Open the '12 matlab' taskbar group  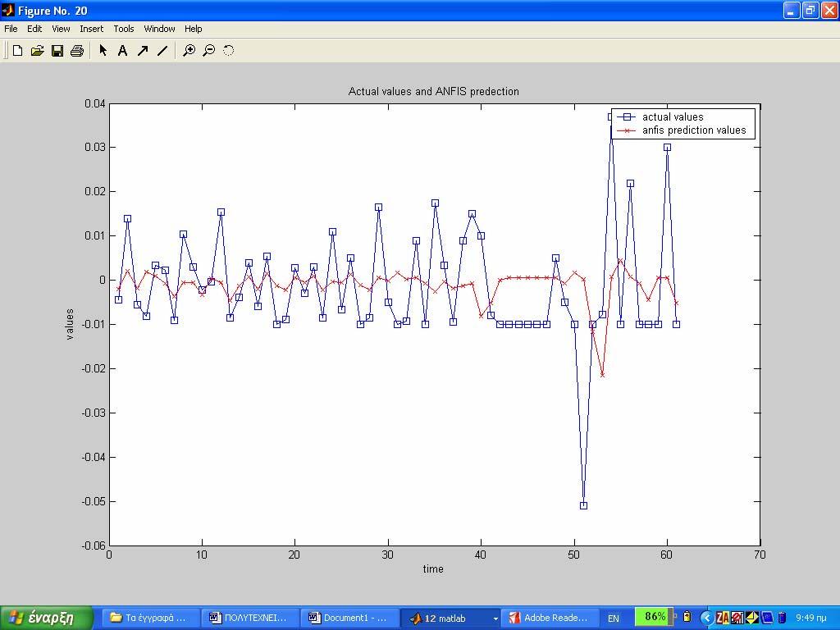[x=450, y=618]
